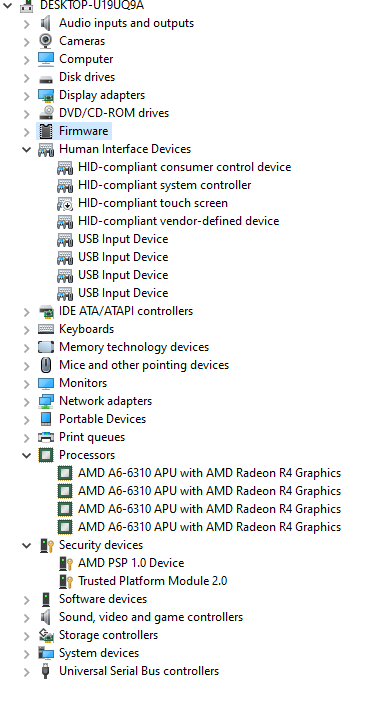365x709 pixels.
Task: Select HID-compliant system controller
Action: pyautogui.click(x=165, y=185)
